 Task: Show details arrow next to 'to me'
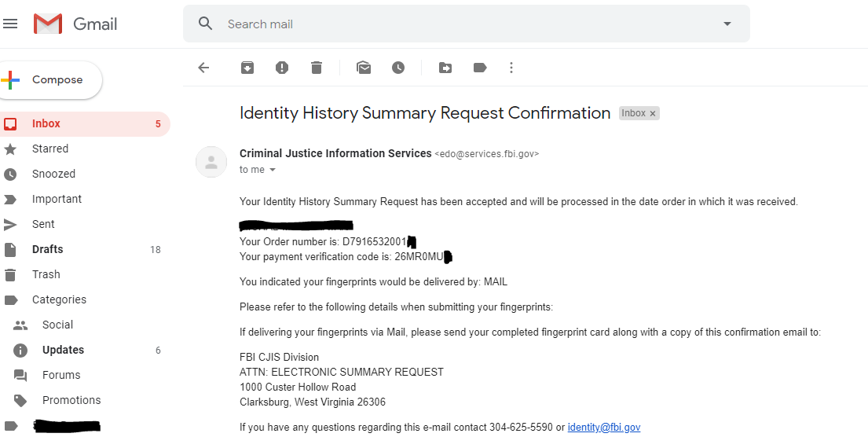(x=273, y=170)
